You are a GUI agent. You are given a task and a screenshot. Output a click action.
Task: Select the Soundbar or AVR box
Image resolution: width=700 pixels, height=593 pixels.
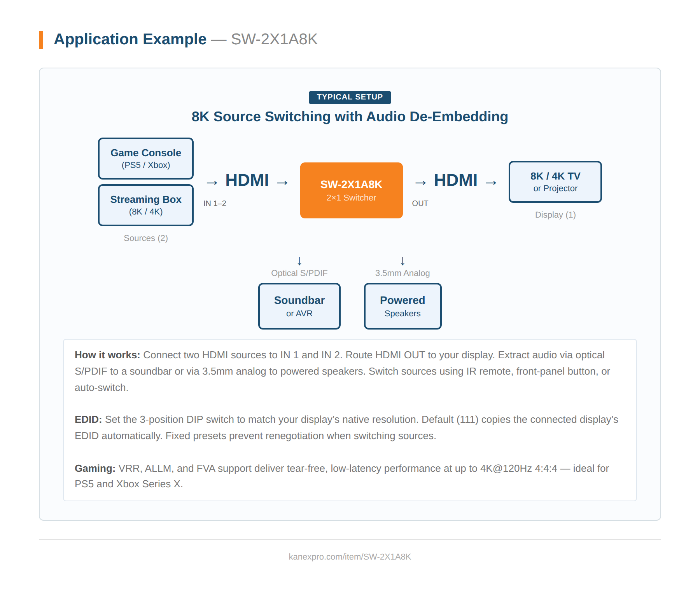299,306
